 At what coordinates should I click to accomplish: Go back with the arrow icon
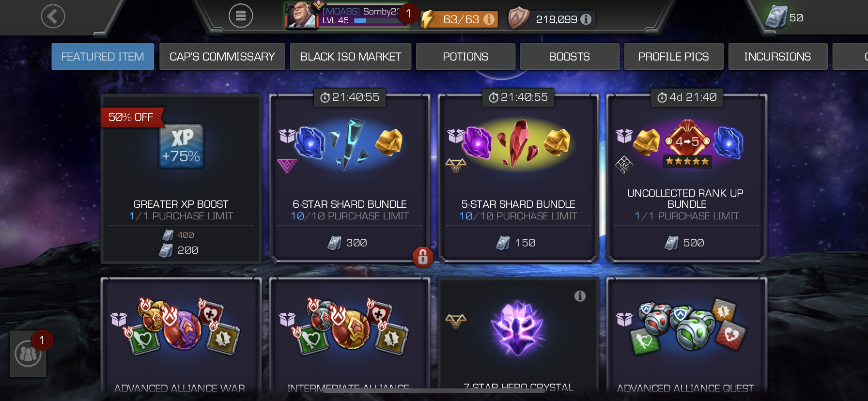(53, 16)
